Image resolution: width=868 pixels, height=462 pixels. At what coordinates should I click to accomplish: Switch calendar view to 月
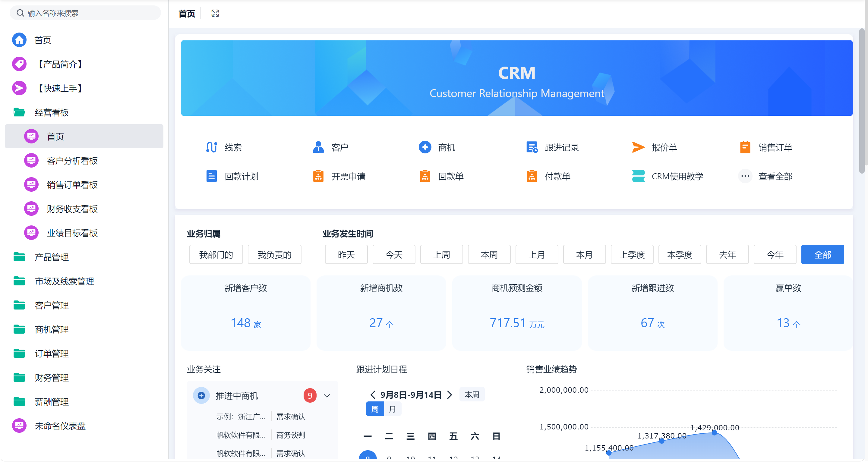[392, 409]
